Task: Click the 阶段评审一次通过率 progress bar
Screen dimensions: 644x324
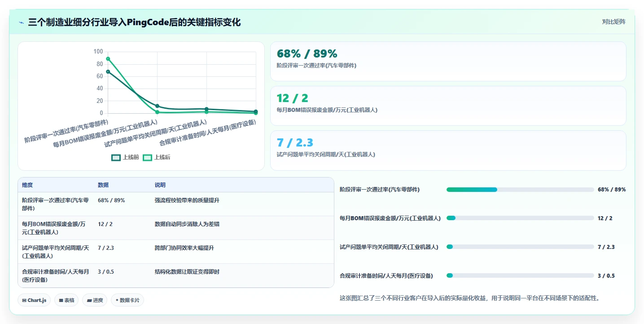Action: point(520,190)
